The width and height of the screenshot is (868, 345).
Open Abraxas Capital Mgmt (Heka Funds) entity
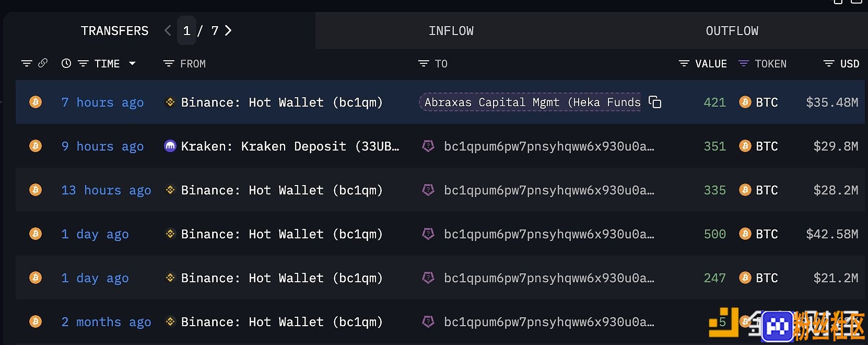[x=532, y=102]
